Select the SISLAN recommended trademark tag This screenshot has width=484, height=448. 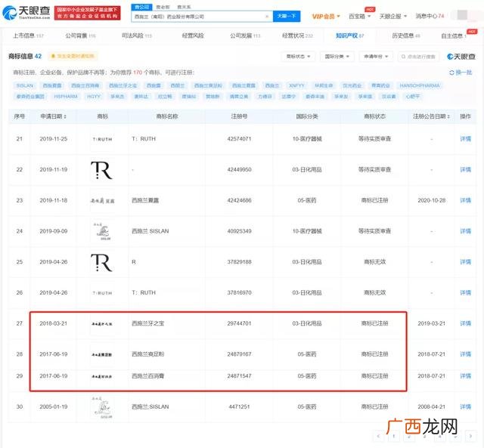[25, 85]
